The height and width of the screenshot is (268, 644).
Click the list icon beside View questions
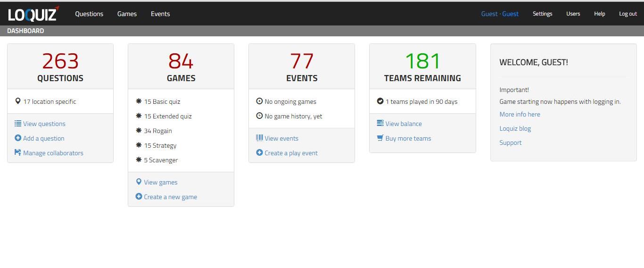pyautogui.click(x=18, y=124)
